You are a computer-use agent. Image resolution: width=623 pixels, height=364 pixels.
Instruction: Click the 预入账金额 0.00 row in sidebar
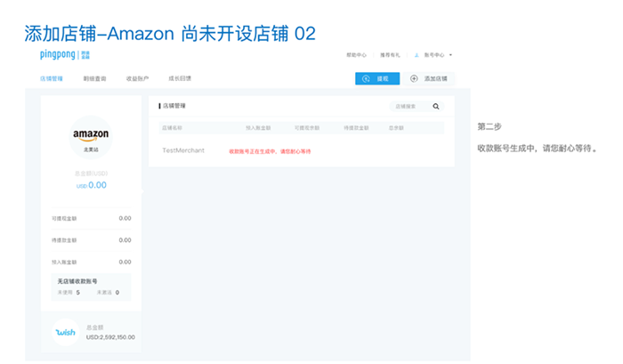91,263
